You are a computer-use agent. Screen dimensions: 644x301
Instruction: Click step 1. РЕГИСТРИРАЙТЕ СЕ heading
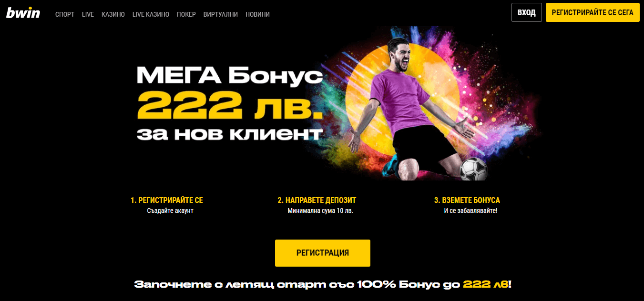pyautogui.click(x=167, y=201)
